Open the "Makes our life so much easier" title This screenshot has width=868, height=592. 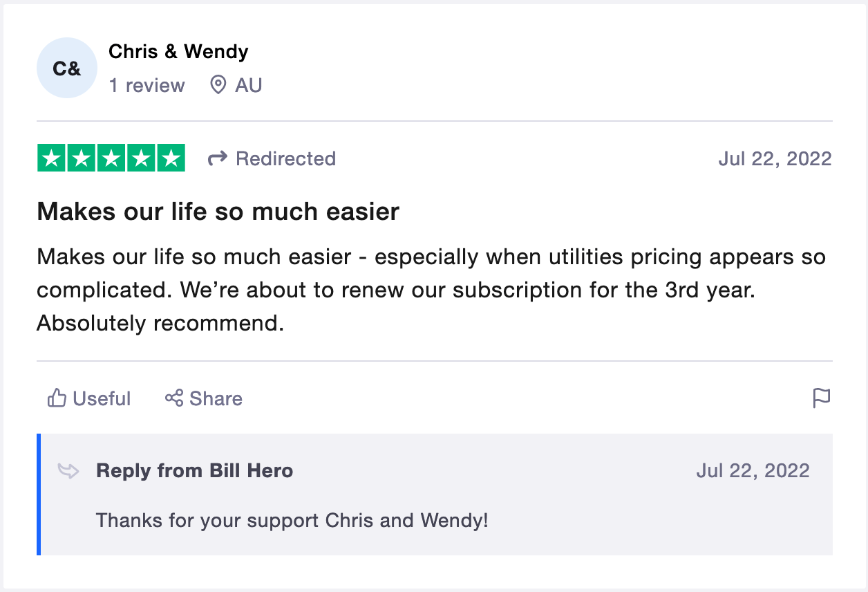218,212
